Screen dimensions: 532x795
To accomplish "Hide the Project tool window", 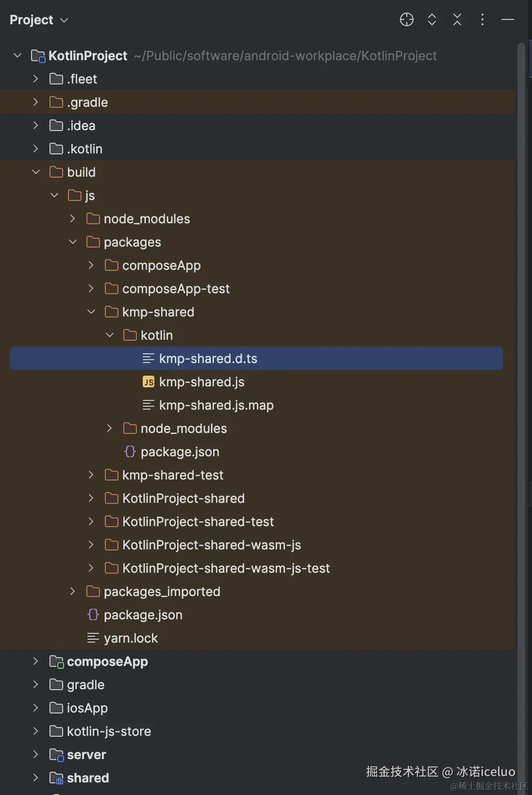I will [x=507, y=19].
